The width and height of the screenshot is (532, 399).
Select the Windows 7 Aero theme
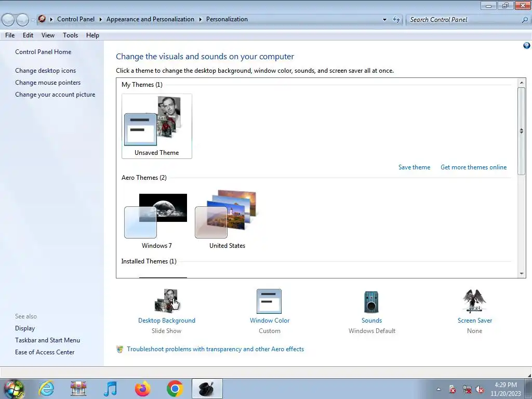pos(156,220)
